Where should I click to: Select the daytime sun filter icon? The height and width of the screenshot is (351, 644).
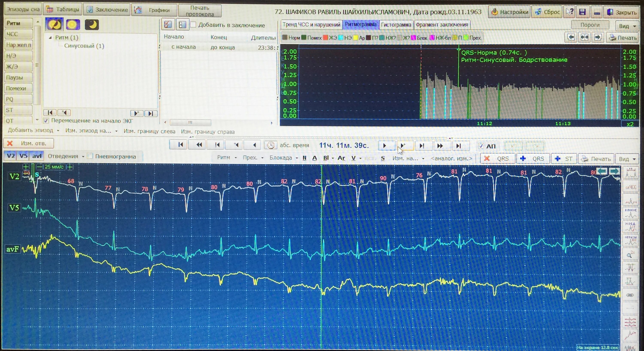click(x=73, y=25)
